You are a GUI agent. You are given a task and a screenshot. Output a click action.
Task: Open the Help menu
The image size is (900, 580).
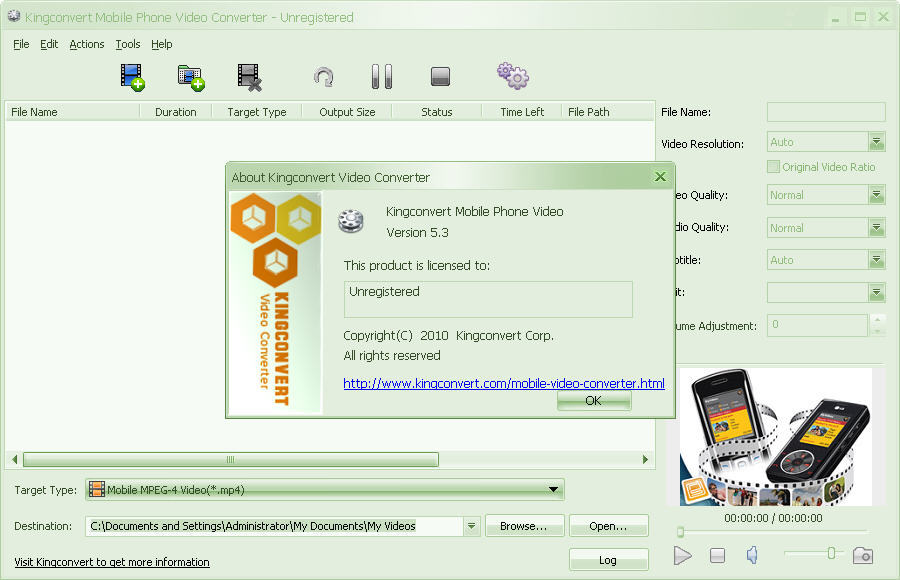coord(162,44)
